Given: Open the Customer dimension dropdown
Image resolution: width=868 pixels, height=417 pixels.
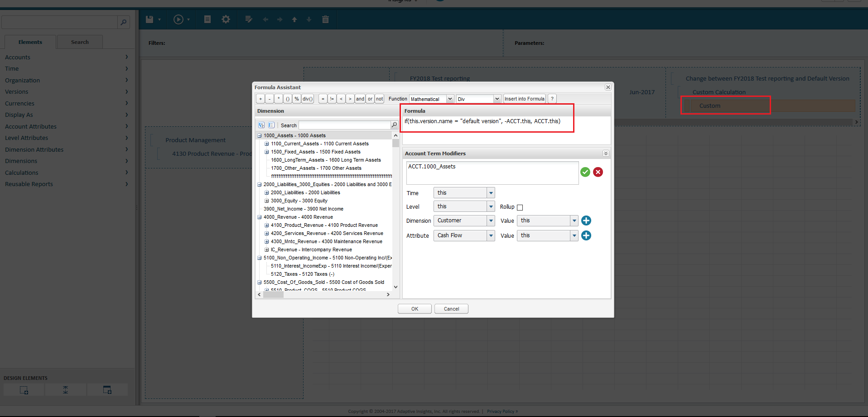Looking at the screenshot, I should click(464, 220).
